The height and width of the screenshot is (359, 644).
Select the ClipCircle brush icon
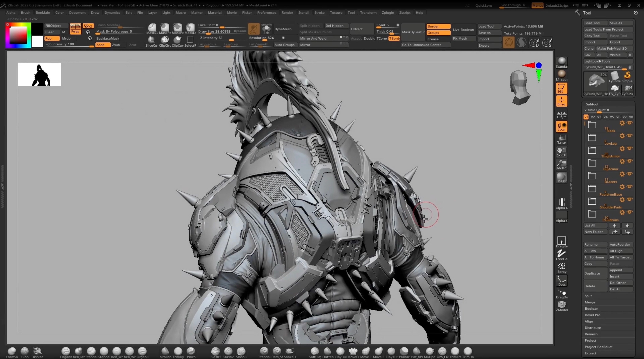tap(165, 41)
